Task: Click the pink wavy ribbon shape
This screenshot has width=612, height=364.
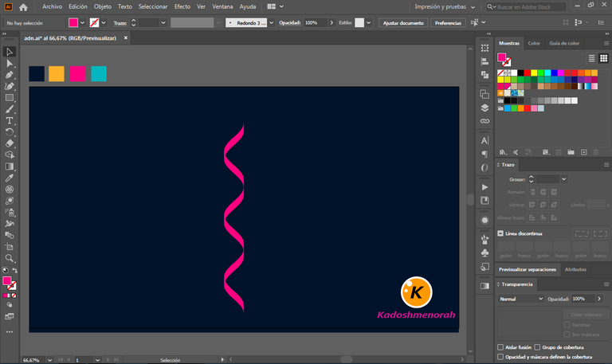Action: [x=233, y=218]
